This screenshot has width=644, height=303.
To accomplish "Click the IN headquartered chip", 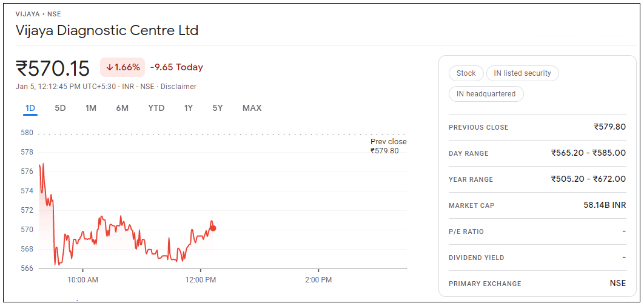I will [486, 94].
